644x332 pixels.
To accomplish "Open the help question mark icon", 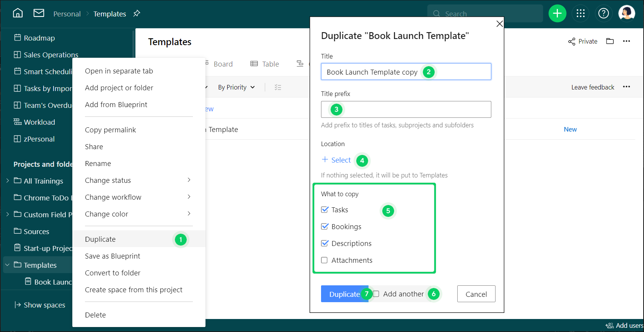I will coord(603,14).
